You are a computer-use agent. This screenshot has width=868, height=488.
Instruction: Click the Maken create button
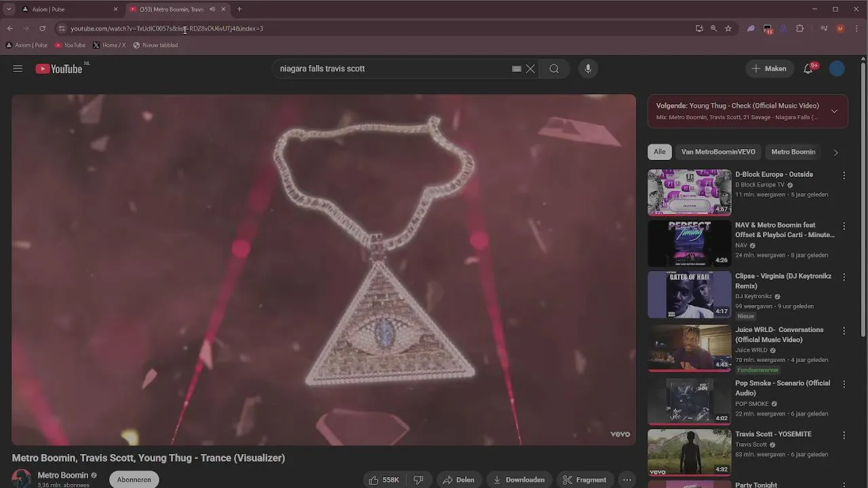pos(770,68)
